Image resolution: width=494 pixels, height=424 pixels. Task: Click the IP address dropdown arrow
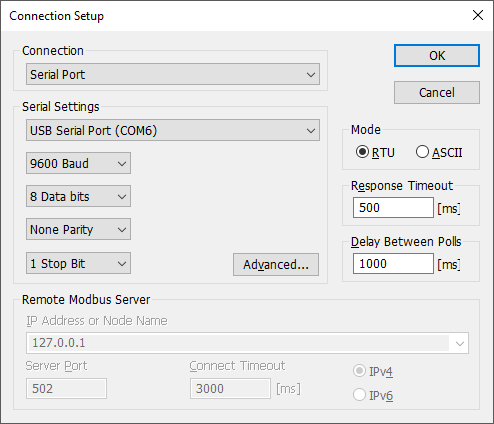point(460,343)
